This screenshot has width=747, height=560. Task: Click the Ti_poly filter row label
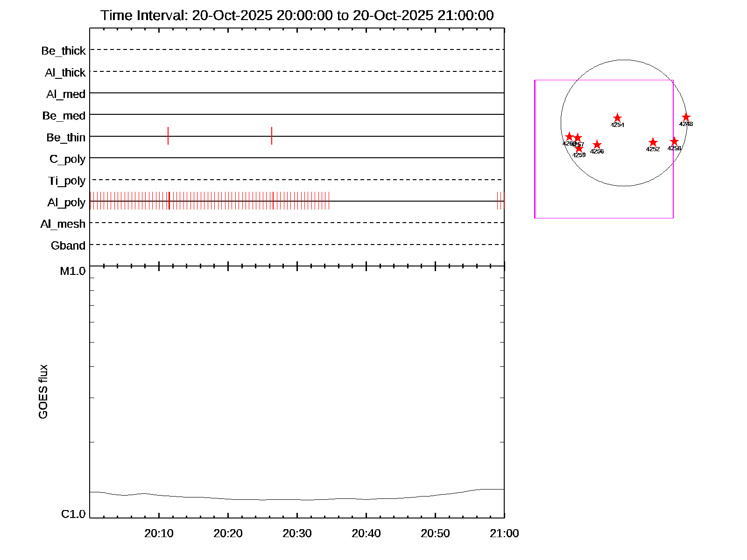point(67,181)
